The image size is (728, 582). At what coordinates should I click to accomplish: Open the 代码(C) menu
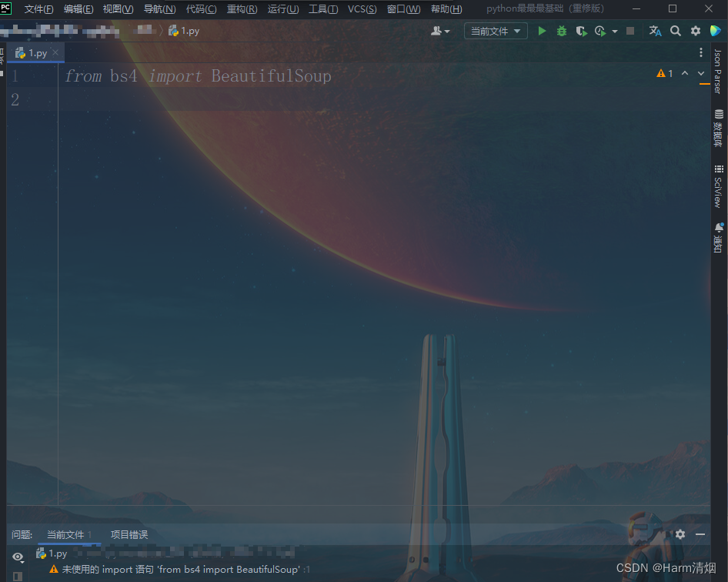(x=201, y=9)
